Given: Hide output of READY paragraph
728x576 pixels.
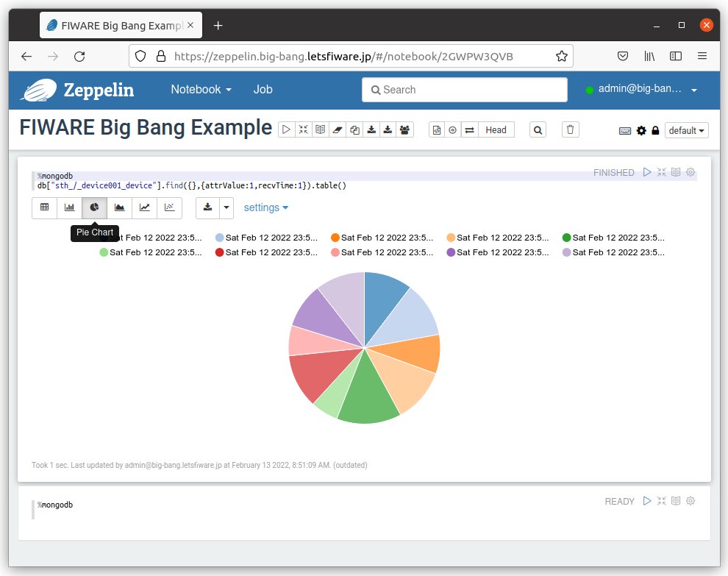Looking at the screenshot, I should (676, 501).
